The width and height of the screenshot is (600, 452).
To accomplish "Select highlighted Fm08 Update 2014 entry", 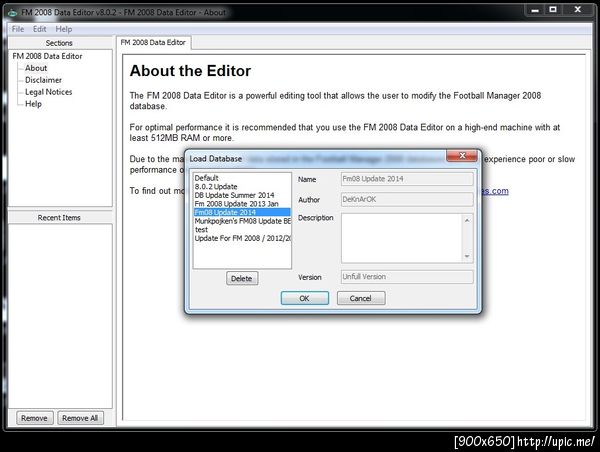I will pyautogui.click(x=242, y=212).
